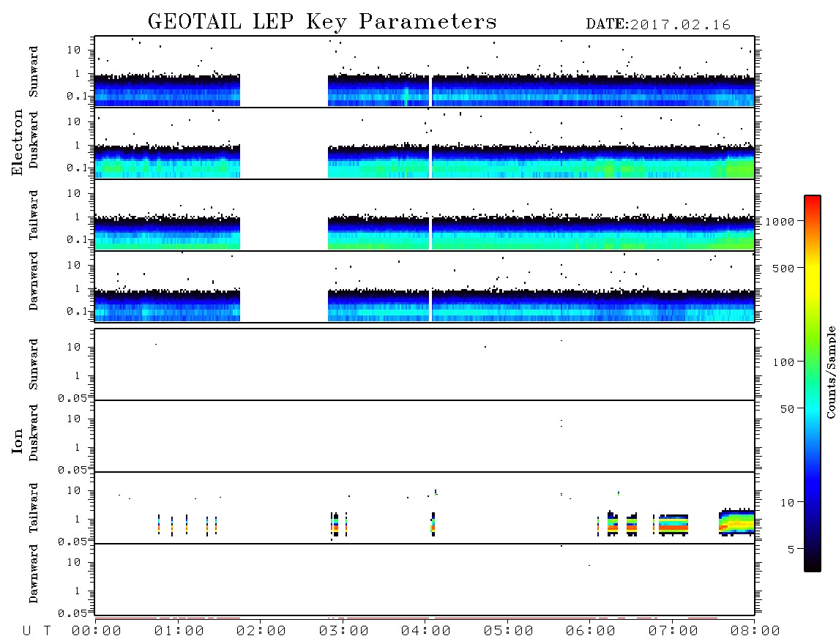Select the Ion Dawnward axis label

pos(34,574)
